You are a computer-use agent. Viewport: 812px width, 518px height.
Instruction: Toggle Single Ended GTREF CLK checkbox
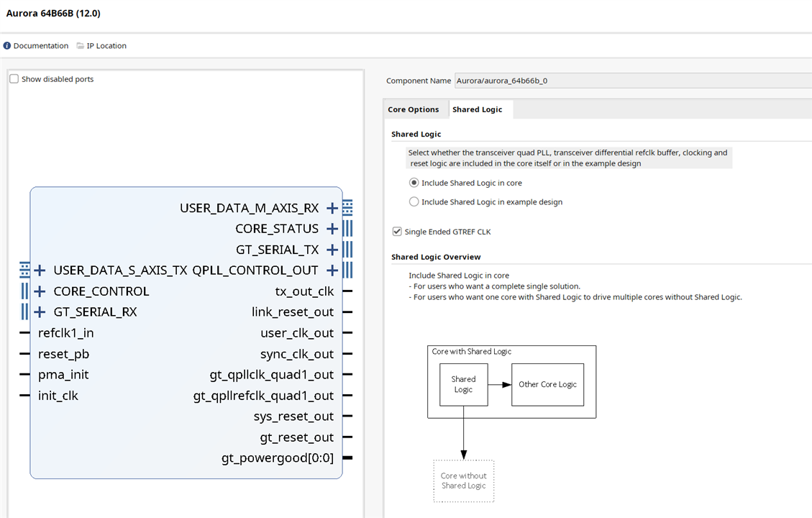point(397,232)
